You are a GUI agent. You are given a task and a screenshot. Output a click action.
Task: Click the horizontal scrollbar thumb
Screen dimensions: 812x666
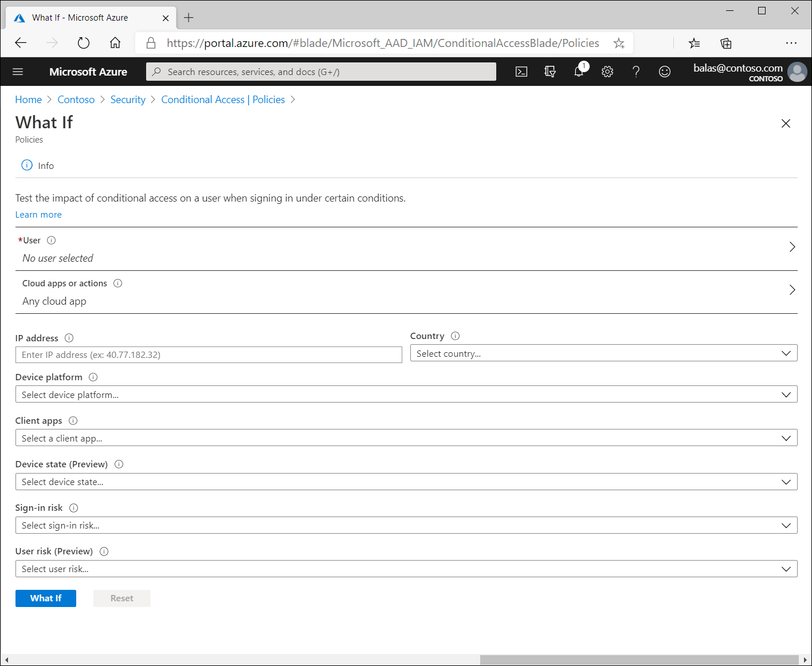(639, 660)
